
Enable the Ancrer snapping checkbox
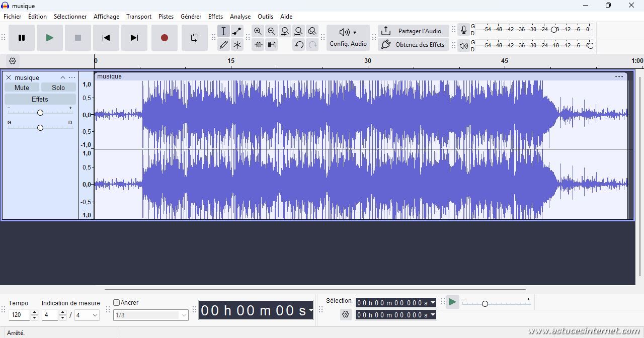(x=117, y=303)
